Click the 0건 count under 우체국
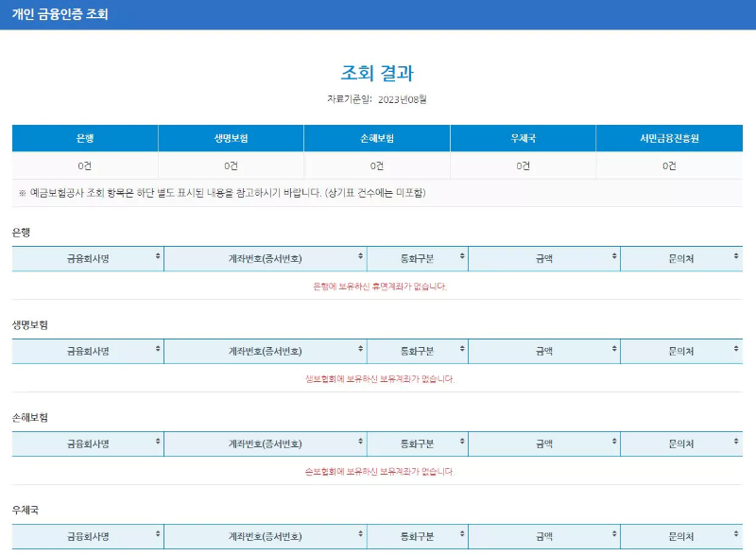The height and width of the screenshot is (556, 756). coord(524,164)
